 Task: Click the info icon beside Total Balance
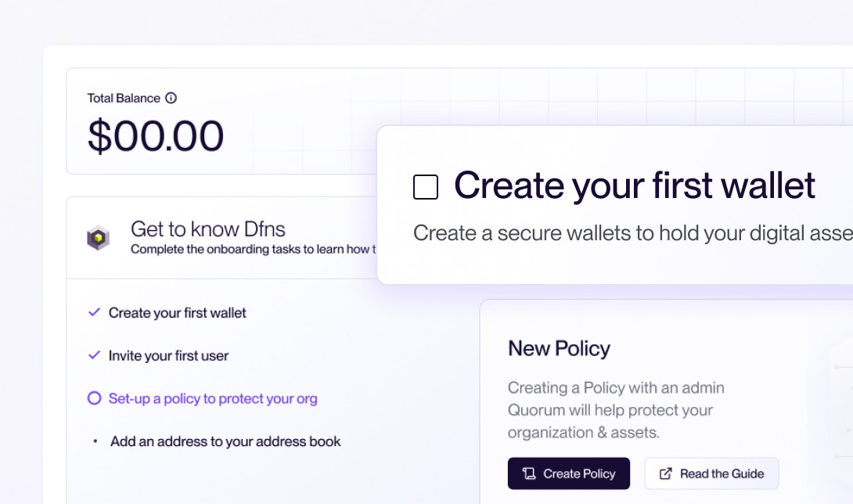(171, 98)
